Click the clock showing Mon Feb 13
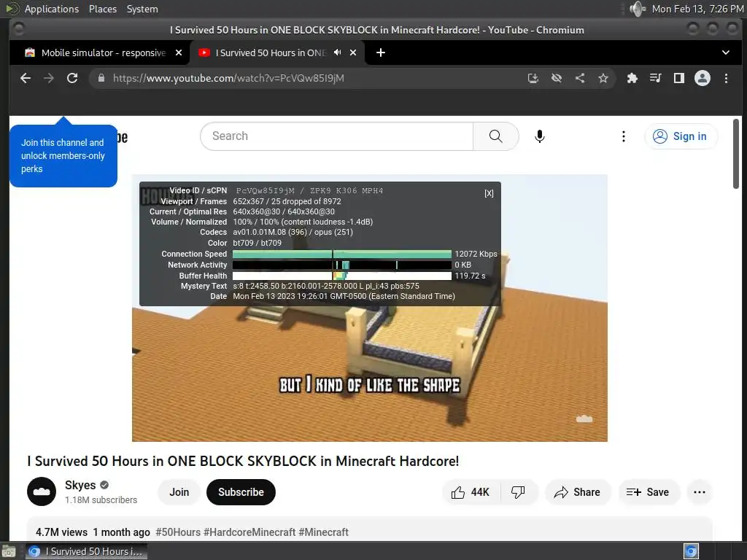 (x=697, y=9)
